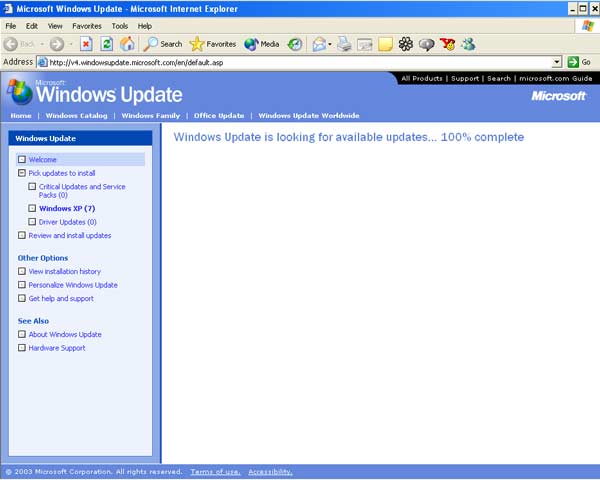Open the Tools menu
The height and width of the screenshot is (480, 600).
pos(120,26)
